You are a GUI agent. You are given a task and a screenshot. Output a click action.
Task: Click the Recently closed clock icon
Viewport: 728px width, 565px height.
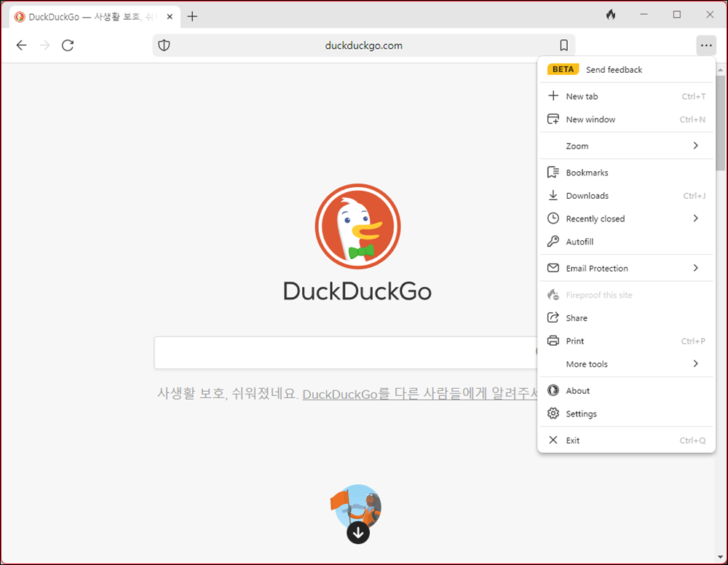pos(553,218)
